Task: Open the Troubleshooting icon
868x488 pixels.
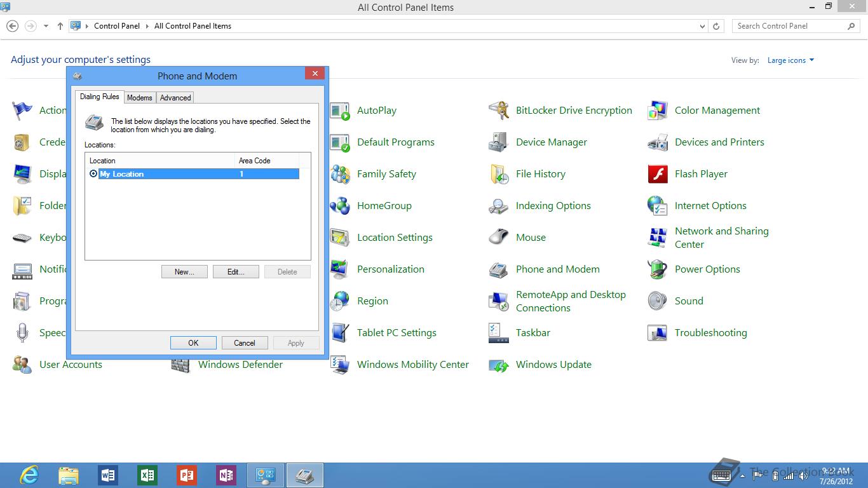Action: (x=658, y=333)
